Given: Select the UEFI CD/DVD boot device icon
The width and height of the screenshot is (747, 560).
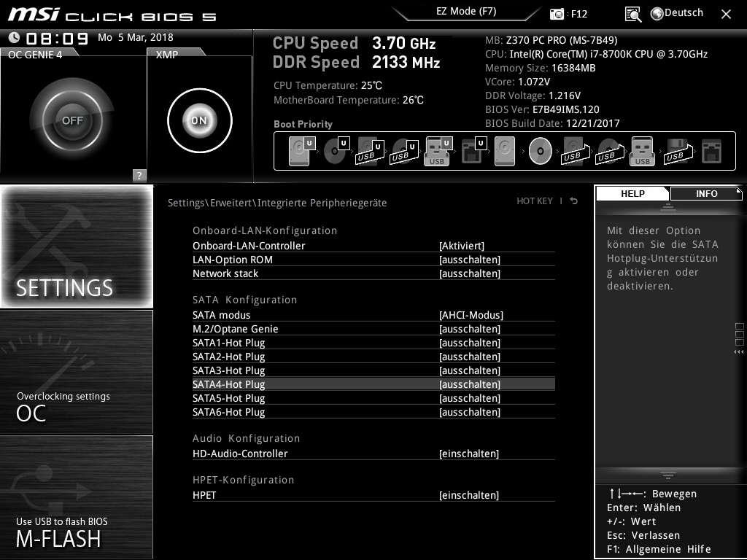Looking at the screenshot, I should 336,151.
